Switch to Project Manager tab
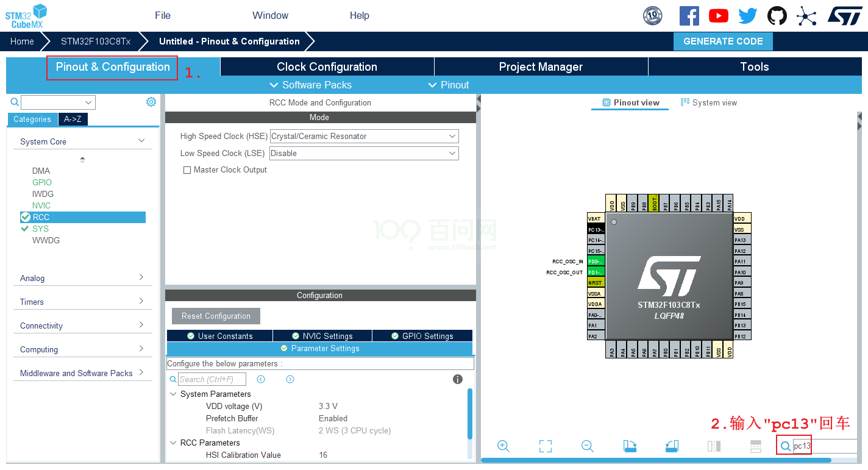 (x=541, y=67)
